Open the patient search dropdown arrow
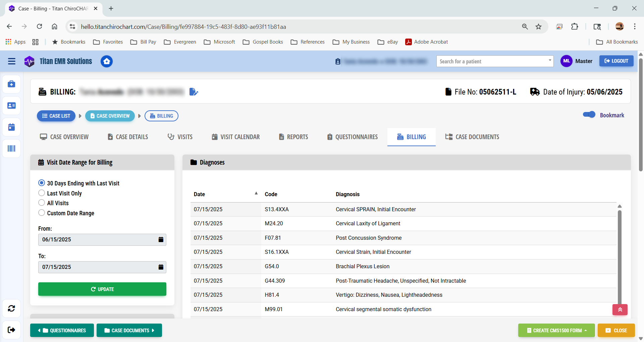 [550, 61]
